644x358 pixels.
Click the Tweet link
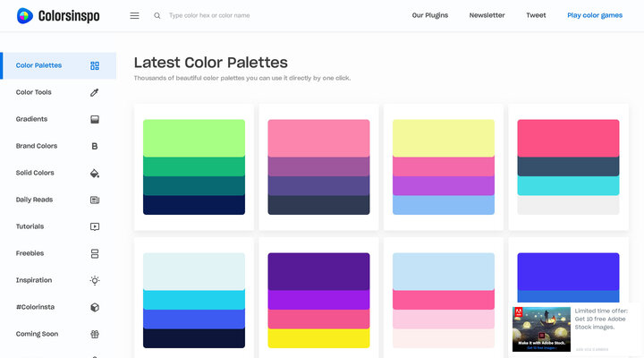[536, 15]
